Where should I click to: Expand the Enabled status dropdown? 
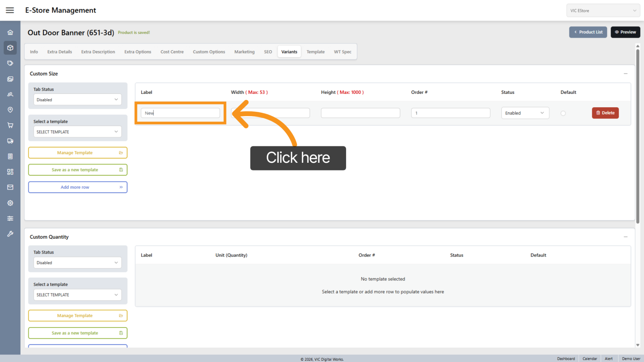click(525, 113)
